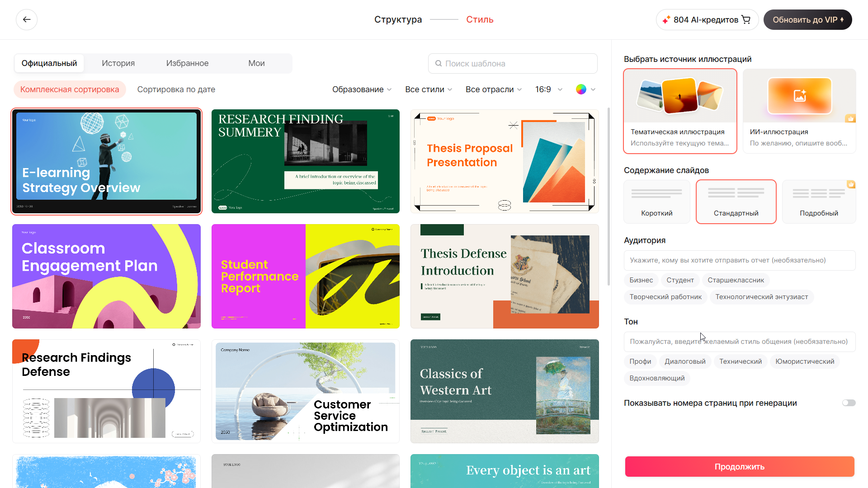
Task: Select the Юмористический tone tag
Action: click(x=805, y=361)
